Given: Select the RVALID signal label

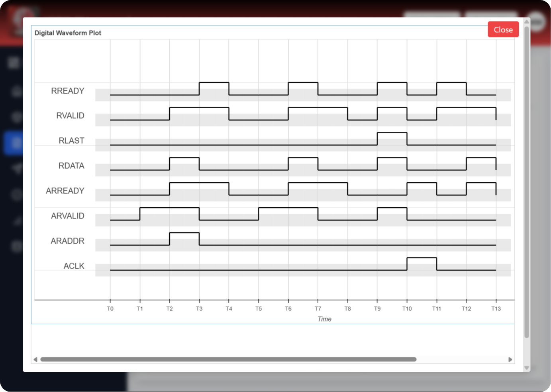Looking at the screenshot, I should (70, 115).
